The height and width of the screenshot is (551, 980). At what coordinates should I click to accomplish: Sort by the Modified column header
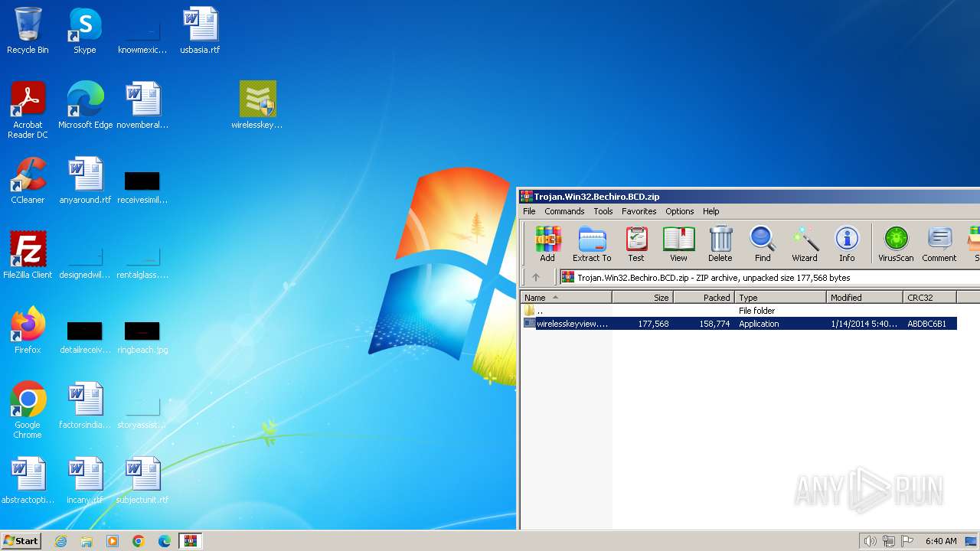[x=865, y=298]
